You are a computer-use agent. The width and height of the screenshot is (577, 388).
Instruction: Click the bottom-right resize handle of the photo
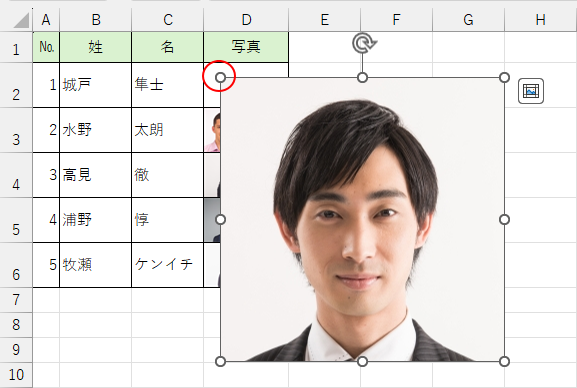(505, 361)
